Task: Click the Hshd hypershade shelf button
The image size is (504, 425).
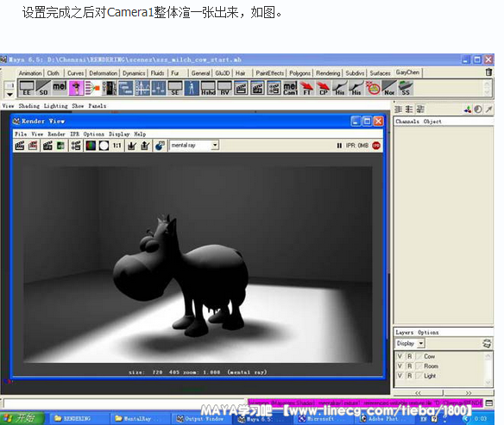Action: point(208,88)
